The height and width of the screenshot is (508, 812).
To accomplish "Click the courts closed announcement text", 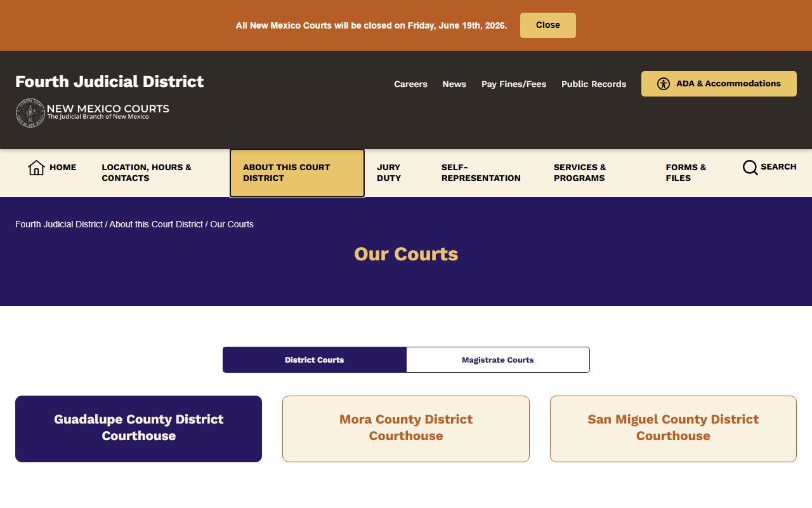I will click(x=371, y=25).
